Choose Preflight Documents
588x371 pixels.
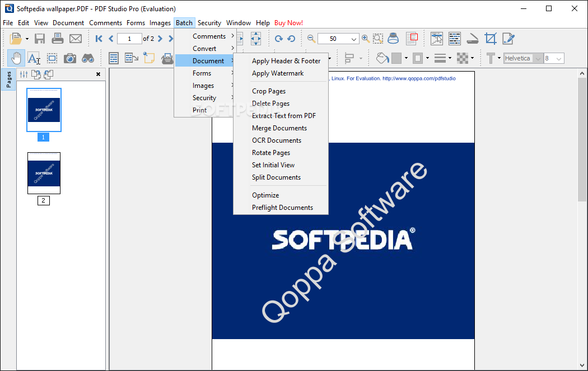coord(282,208)
